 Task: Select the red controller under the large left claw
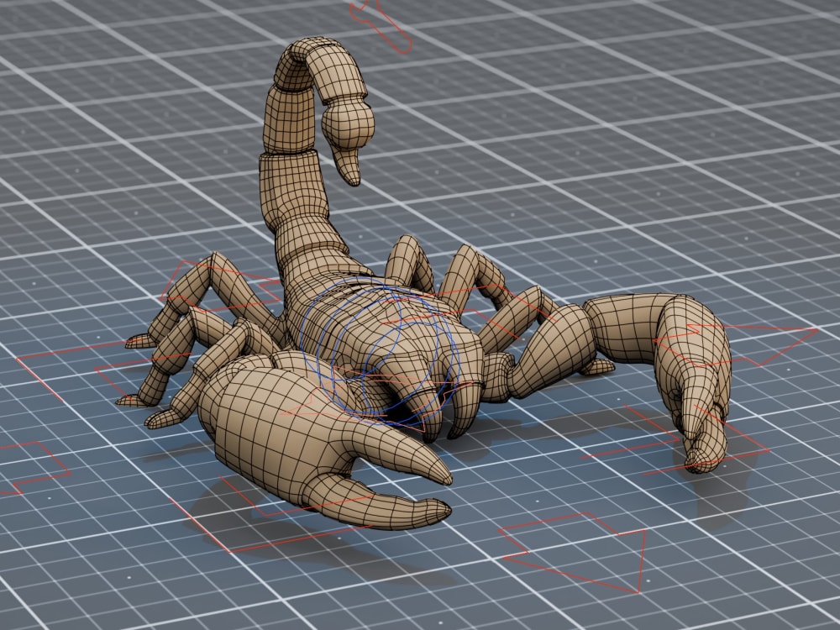click(x=270, y=514)
